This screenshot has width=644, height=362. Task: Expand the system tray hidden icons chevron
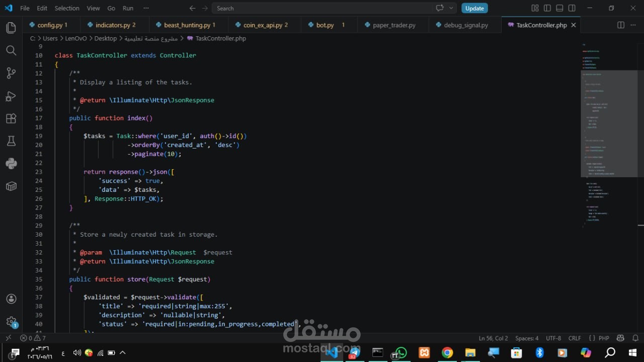(122, 352)
